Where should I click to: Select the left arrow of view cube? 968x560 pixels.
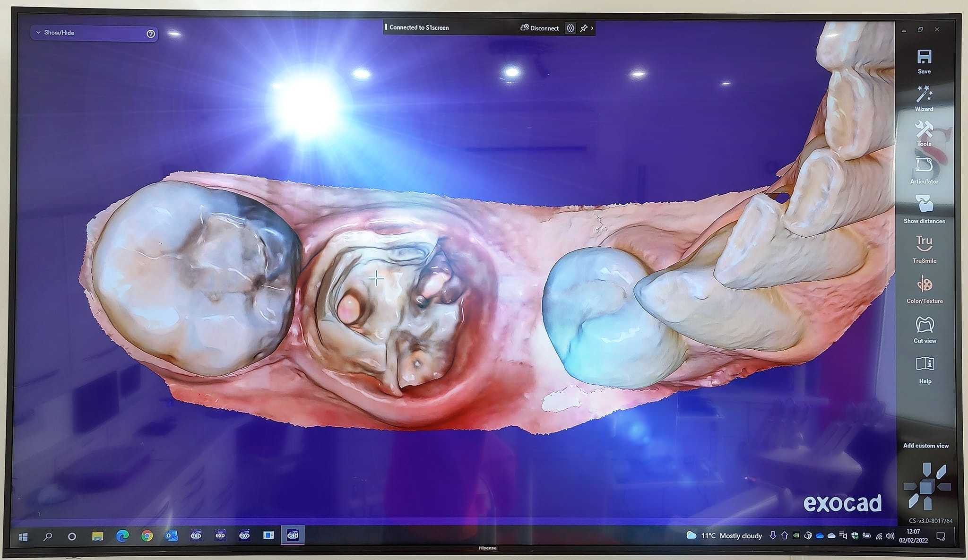pos(910,487)
